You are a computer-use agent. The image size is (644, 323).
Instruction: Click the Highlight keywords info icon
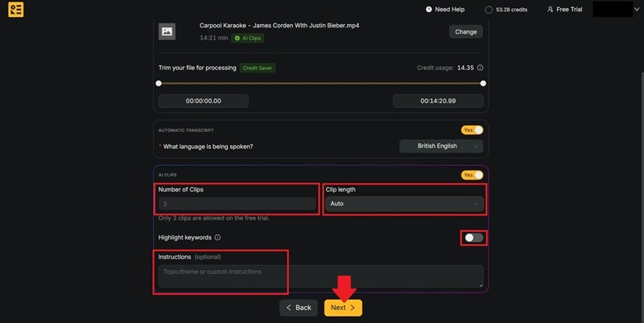click(x=217, y=238)
